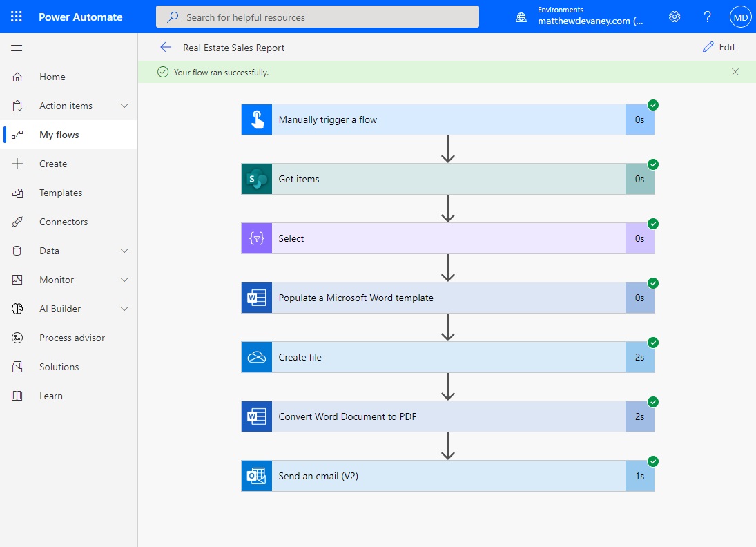Click the SharePoint icon on the Get items step

[256, 178]
